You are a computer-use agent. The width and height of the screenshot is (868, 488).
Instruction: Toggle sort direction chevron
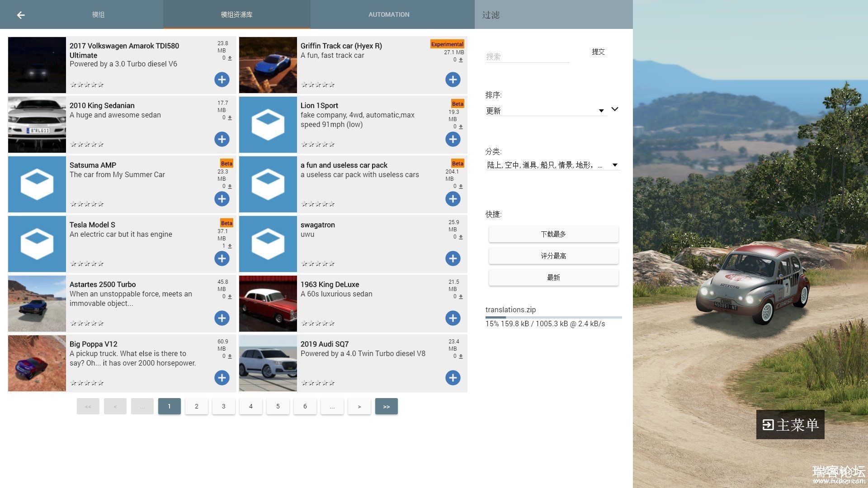[x=614, y=109]
